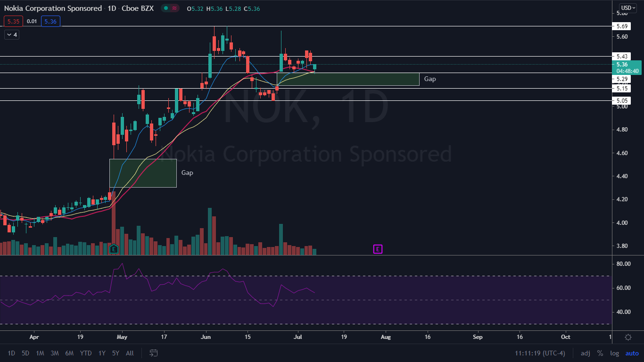Click the 80.00 level on RSI scale

point(623,263)
